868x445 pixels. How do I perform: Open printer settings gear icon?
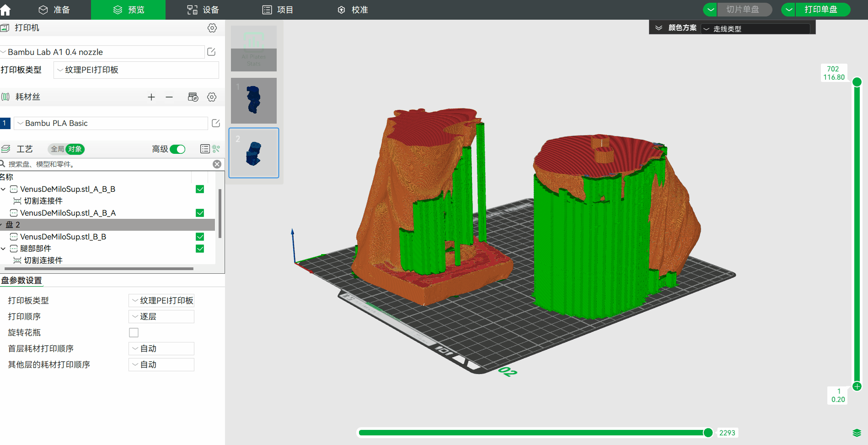click(212, 28)
